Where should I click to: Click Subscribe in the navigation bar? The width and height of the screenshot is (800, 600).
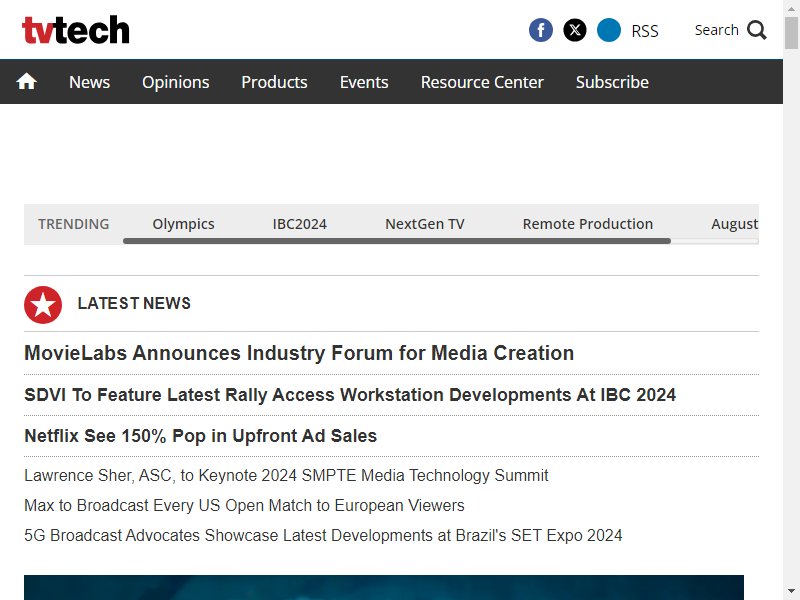coord(612,82)
